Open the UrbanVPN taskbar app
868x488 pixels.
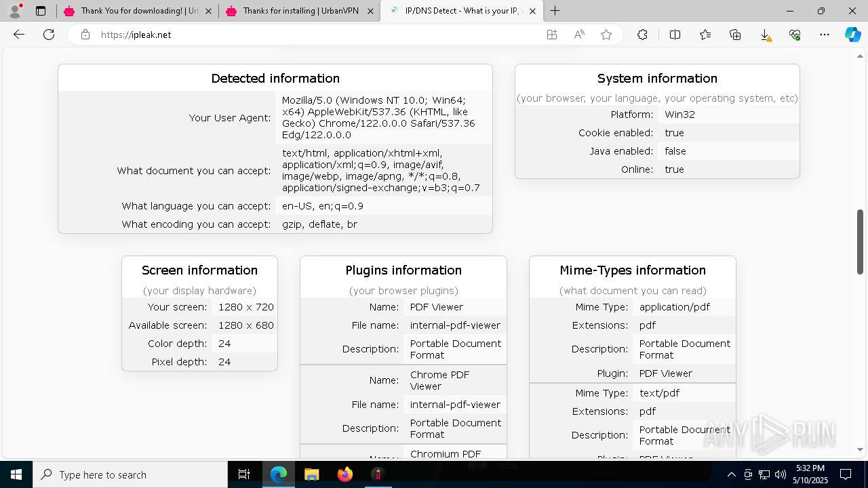point(378,474)
